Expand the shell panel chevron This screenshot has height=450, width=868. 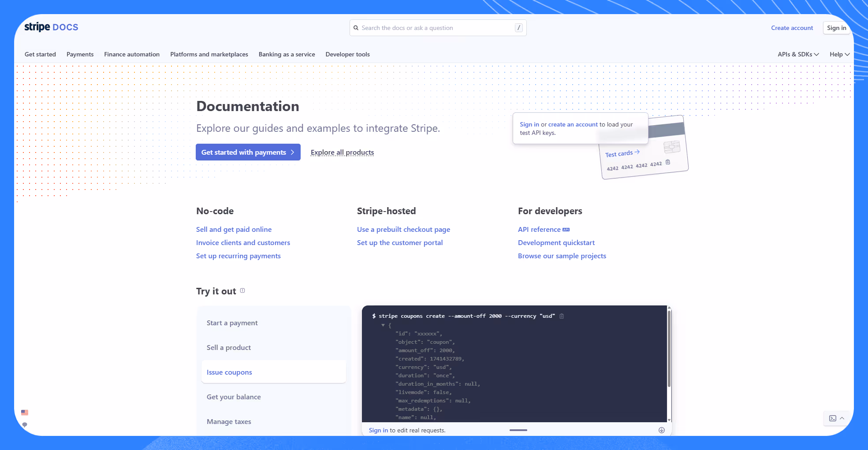point(842,418)
